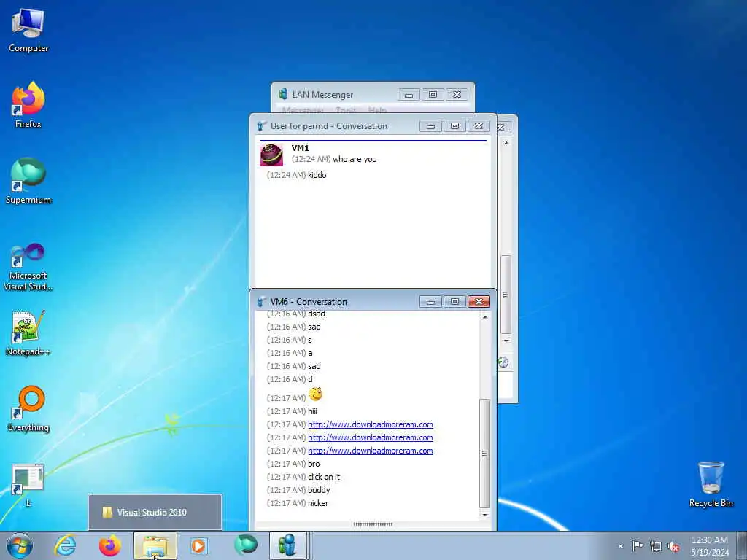Screen dimensions: 747x560
Task: Open the Everything search shortcut
Action: (x=28, y=408)
